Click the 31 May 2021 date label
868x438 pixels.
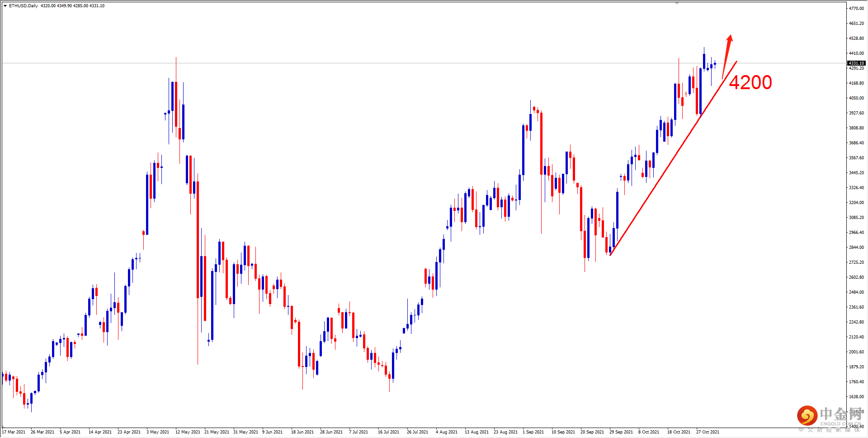point(246,432)
